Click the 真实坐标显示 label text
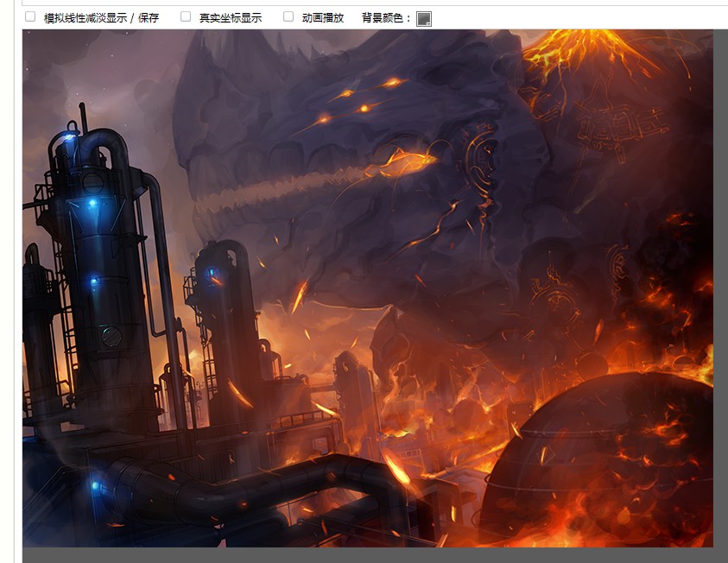 coord(230,17)
